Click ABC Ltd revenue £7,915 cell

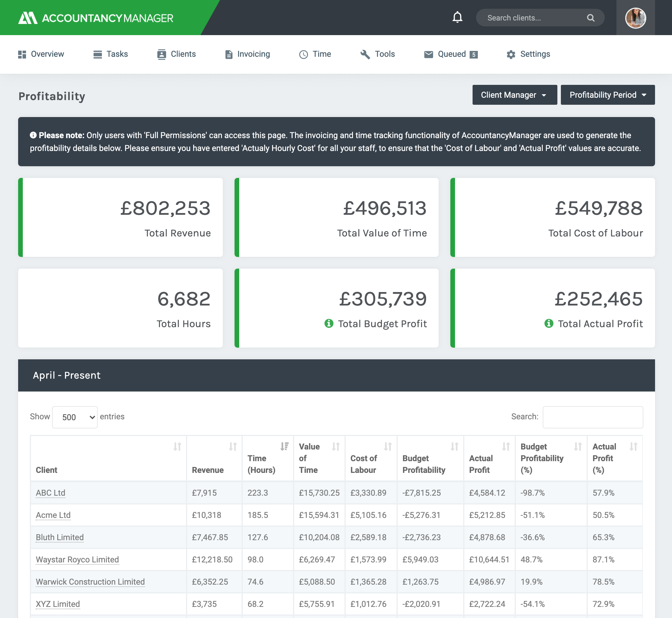[214, 493]
